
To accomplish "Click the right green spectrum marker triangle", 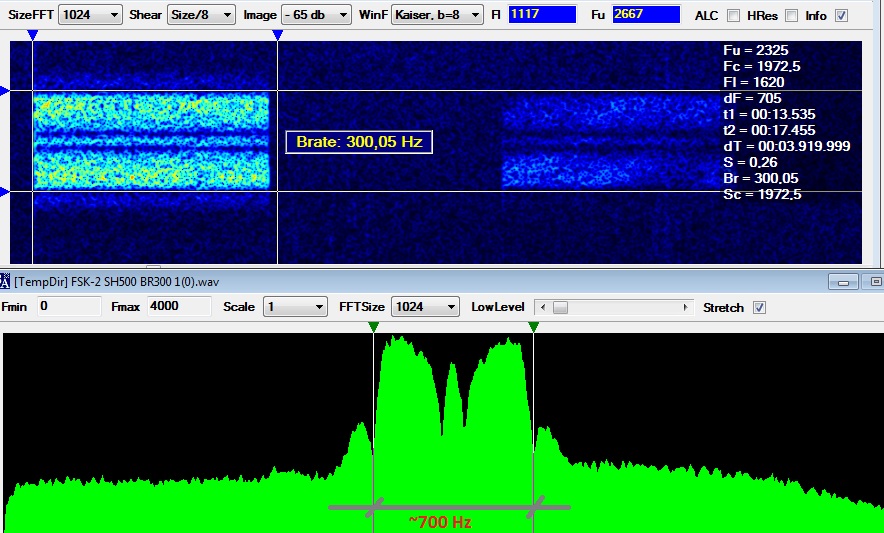I will coord(533,327).
